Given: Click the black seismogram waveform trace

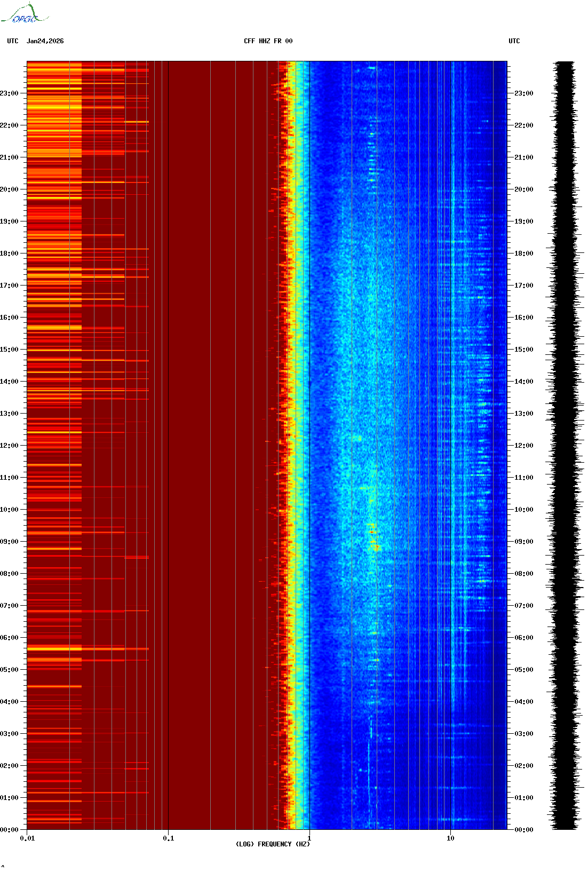Looking at the screenshot, I should click(565, 446).
